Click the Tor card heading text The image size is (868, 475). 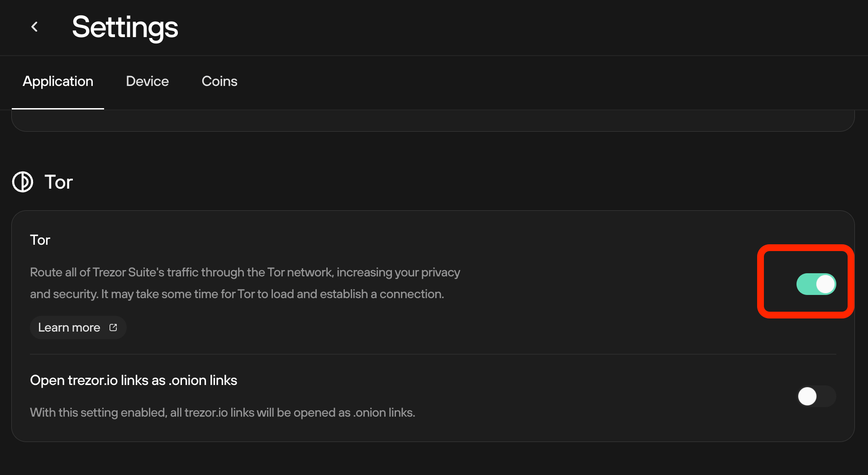coord(39,240)
